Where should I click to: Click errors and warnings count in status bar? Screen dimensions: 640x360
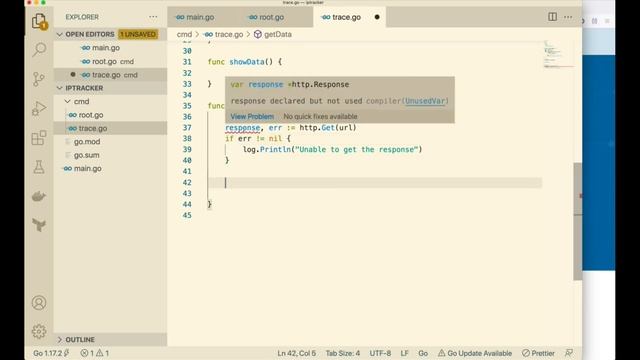[x=95, y=353]
